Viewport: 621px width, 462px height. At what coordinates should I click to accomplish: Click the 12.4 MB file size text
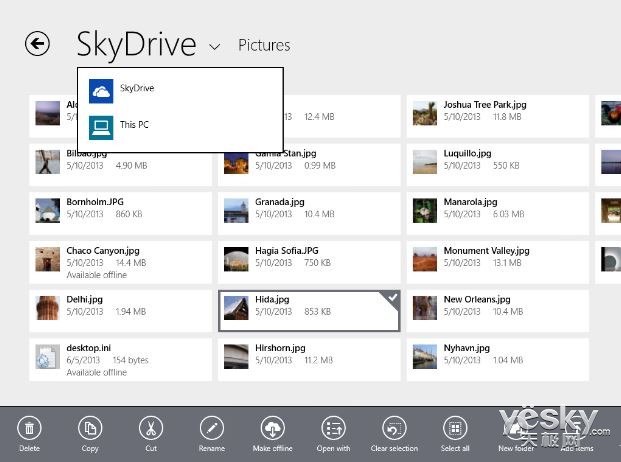319,117
